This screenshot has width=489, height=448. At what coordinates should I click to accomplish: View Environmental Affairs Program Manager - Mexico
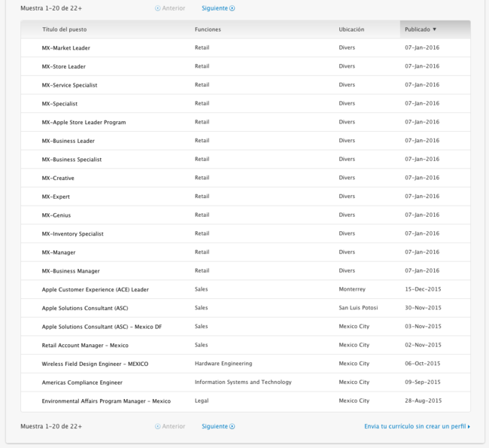point(106,401)
